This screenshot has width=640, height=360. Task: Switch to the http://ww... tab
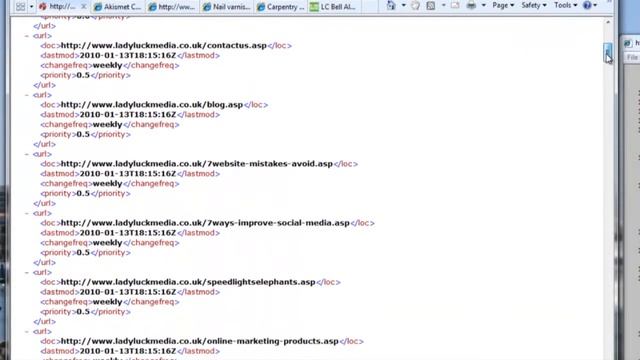(x=172, y=7)
